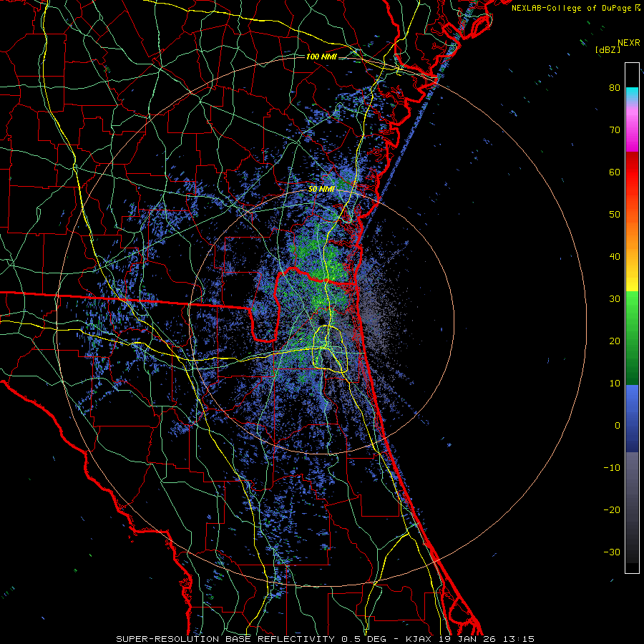Image resolution: width=644 pixels, height=644 pixels.
Task: Click the 20 value on the dBZ scale
Action: pyautogui.click(x=615, y=341)
